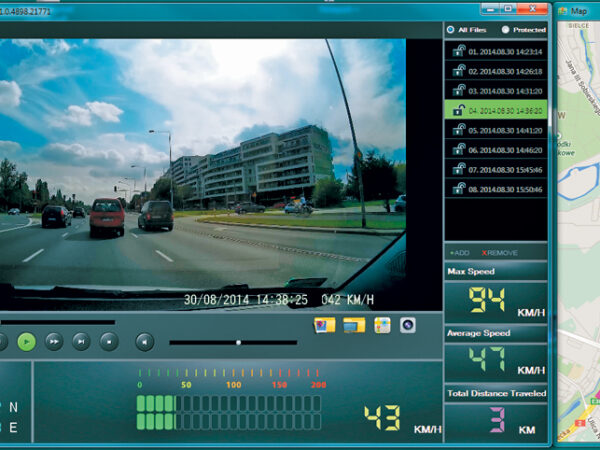Image resolution: width=600 pixels, height=450 pixels.
Task: Click the fast-forward playback button
Action: pos(54,342)
